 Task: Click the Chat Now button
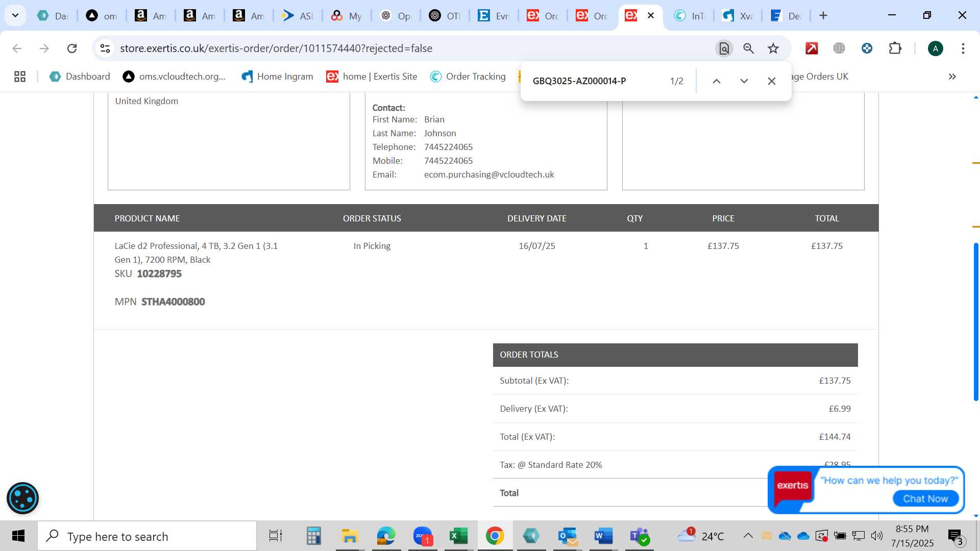click(x=925, y=498)
